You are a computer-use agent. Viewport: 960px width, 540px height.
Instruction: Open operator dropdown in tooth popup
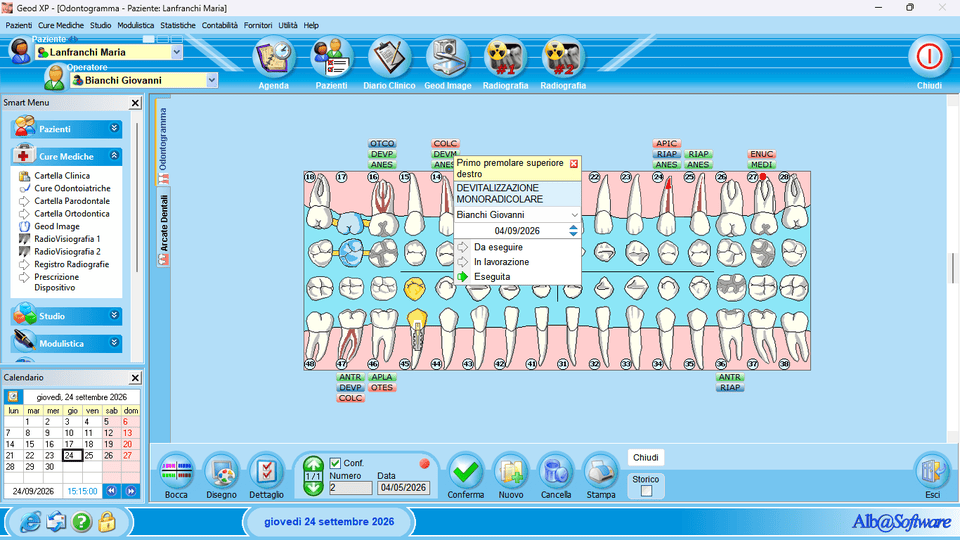(574, 215)
